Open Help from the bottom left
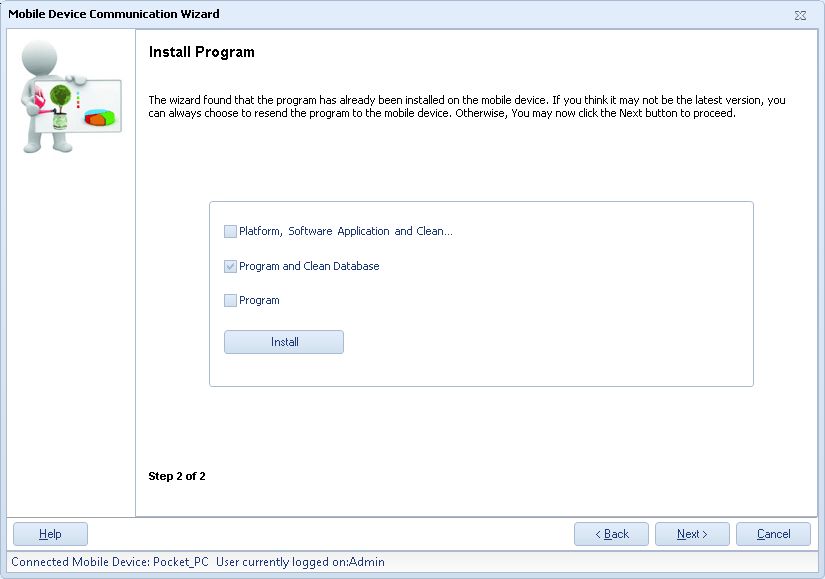This screenshot has height=579, width=825. point(49,533)
